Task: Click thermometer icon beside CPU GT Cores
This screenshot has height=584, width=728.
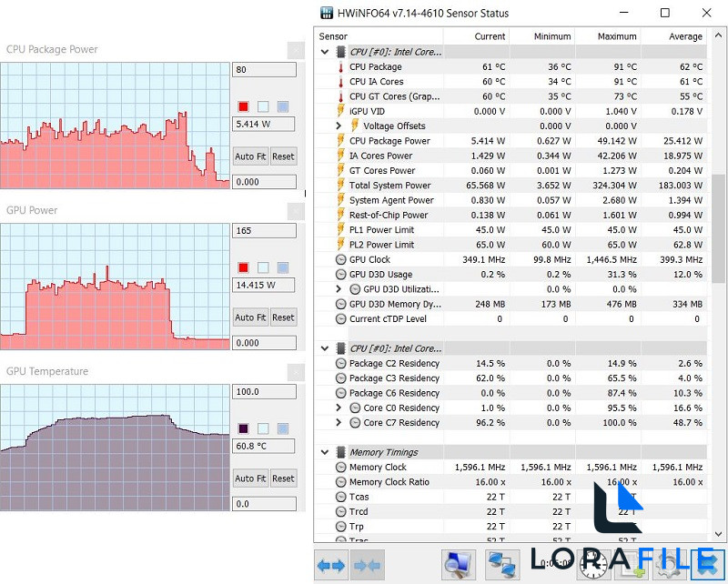Action: (340, 96)
